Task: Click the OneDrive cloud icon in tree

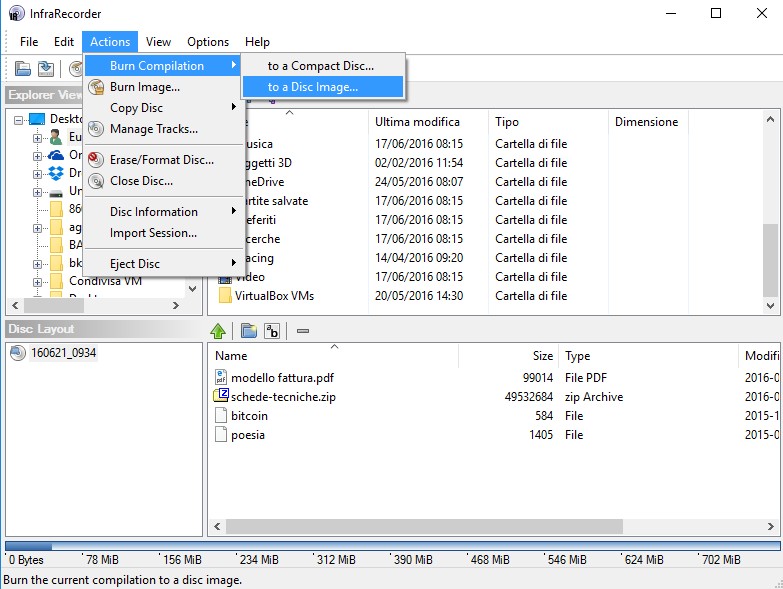Action: click(56, 155)
